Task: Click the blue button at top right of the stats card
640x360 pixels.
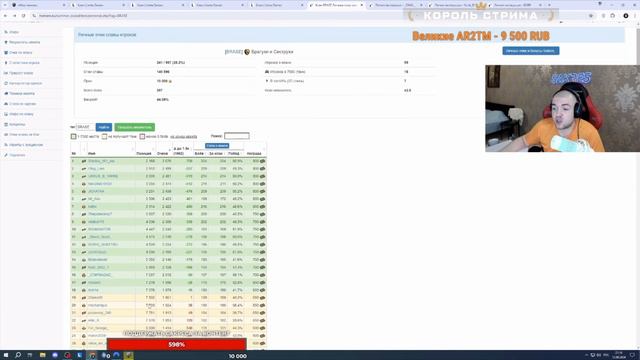Action: pos(531,51)
